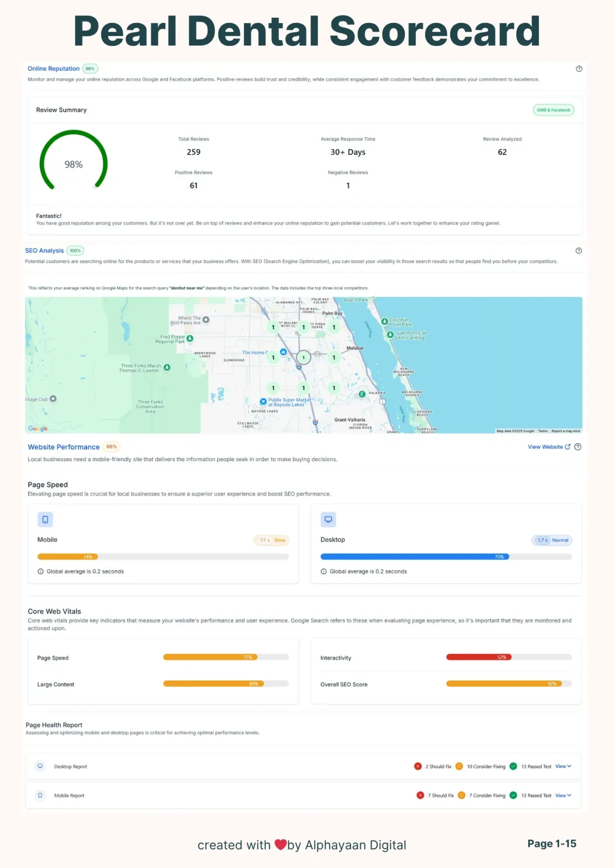The image size is (614, 868).
Task: Expand the Mobile Report View chevron
Action: pyautogui.click(x=569, y=795)
